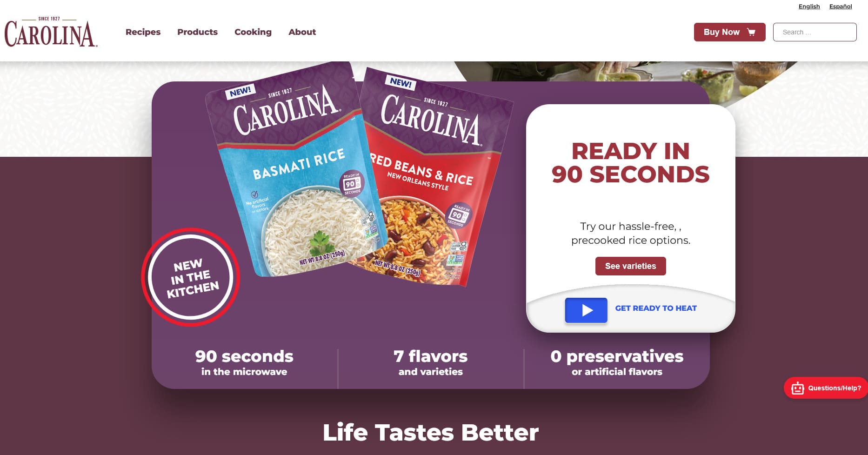Open the Recipes menu
868x455 pixels.
point(143,32)
